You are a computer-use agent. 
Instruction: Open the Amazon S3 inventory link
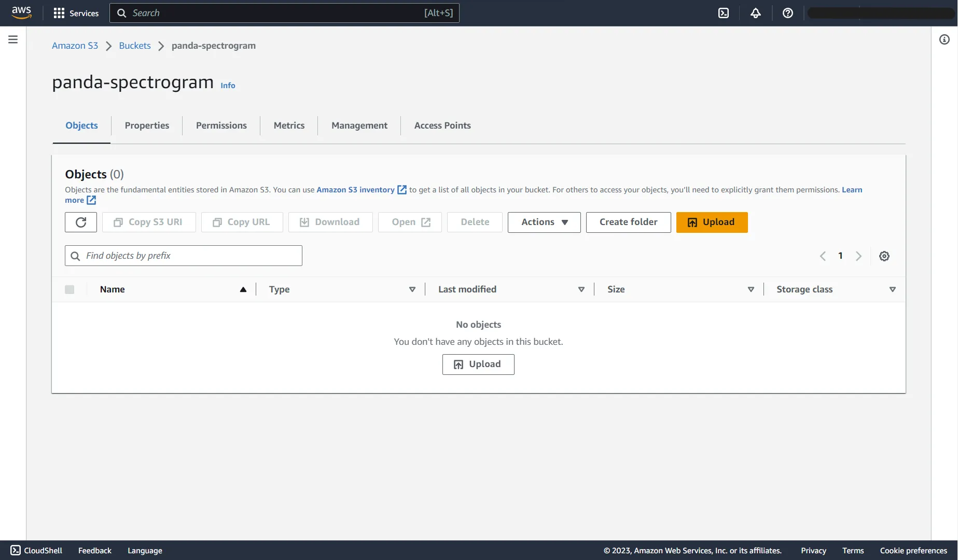pyautogui.click(x=355, y=190)
